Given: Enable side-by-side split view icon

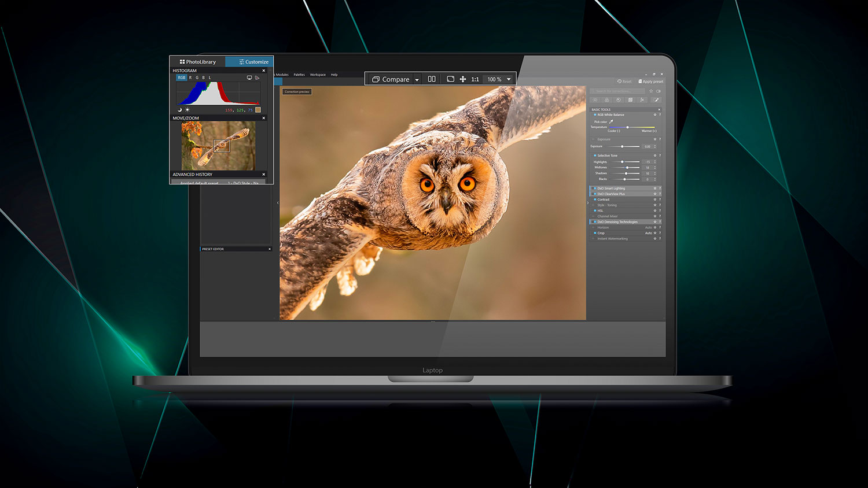Looking at the screenshot, I should (x=432, y=79).
